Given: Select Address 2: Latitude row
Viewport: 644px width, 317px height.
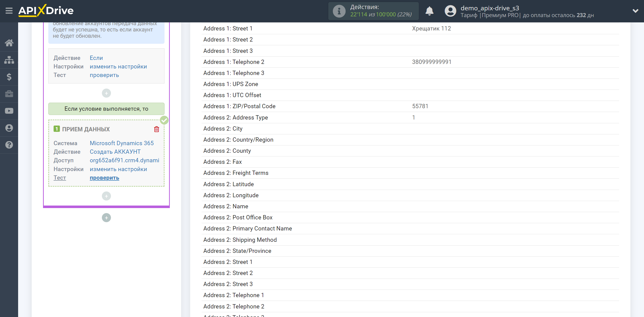Looking at the screenshot, I should 410,184.
